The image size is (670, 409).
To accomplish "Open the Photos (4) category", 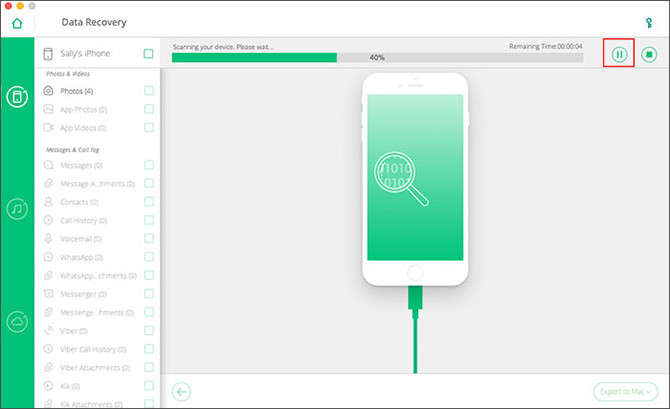I will (76, 91).
